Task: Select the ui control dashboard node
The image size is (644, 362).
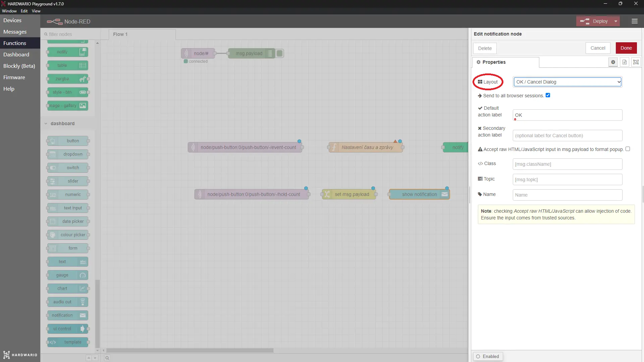Action: tap(68, 329)
